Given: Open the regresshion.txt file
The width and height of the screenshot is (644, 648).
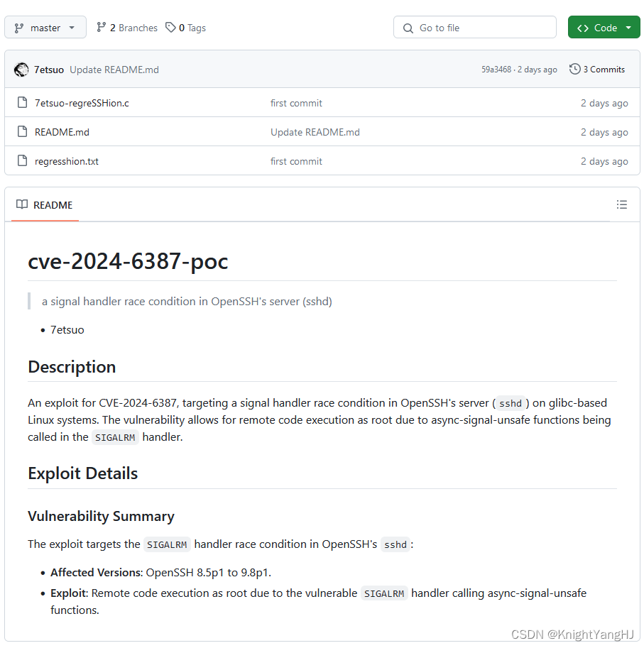Looking at the screenshot, I should tap(66, 161).
